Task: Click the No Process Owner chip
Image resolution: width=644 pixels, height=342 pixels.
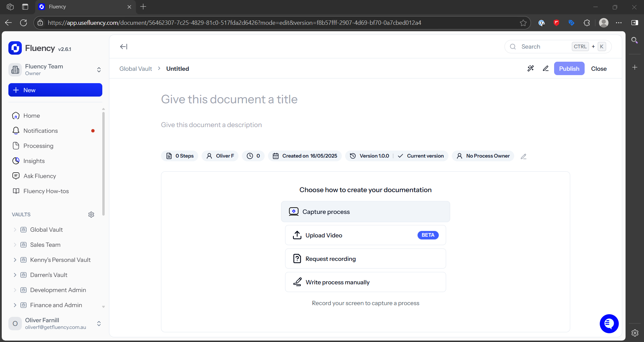Action: coord(483,156)
